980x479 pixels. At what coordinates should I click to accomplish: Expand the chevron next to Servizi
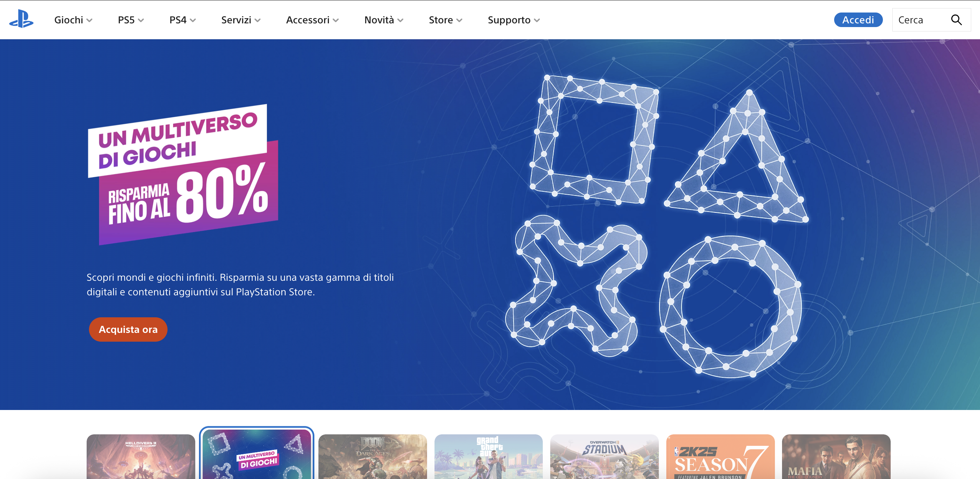point(258,21)
